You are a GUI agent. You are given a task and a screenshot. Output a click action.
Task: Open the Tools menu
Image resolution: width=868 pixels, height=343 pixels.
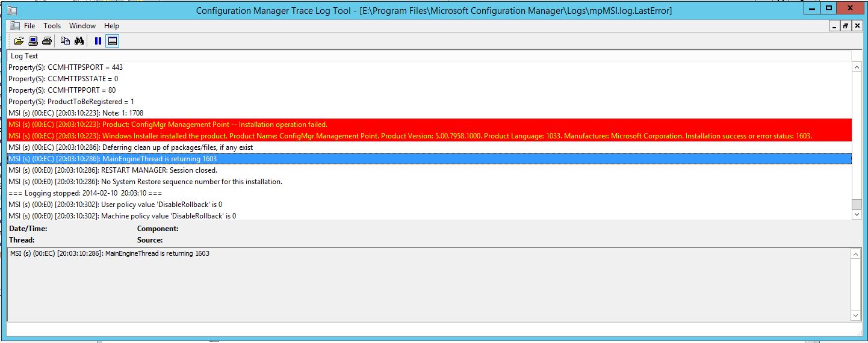tap(52, 26)
